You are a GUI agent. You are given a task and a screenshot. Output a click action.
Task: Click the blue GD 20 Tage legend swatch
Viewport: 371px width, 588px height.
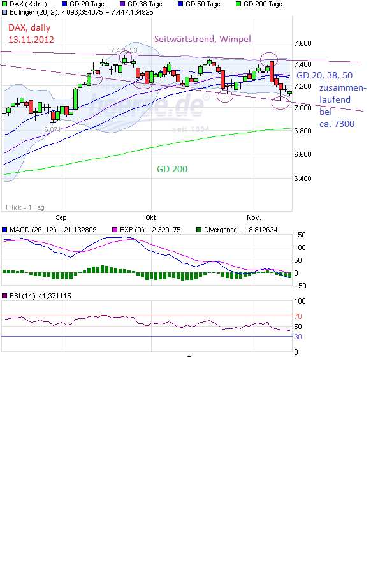click(x=64, y=4)
